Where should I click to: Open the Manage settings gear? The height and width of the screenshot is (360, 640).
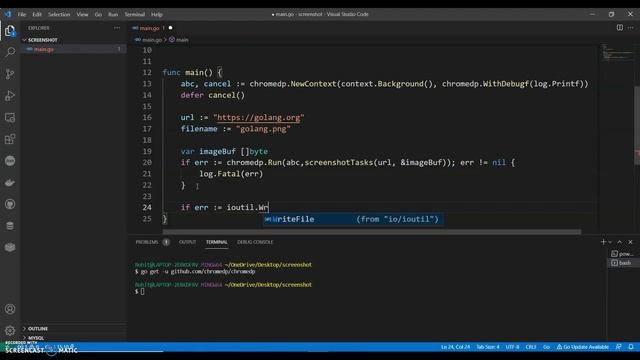coord(10,330)
